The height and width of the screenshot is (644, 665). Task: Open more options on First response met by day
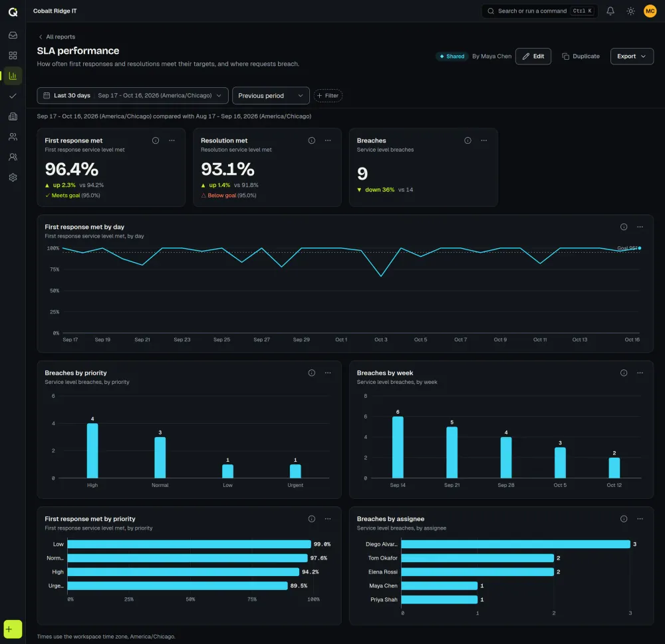(x=640, y=227)
